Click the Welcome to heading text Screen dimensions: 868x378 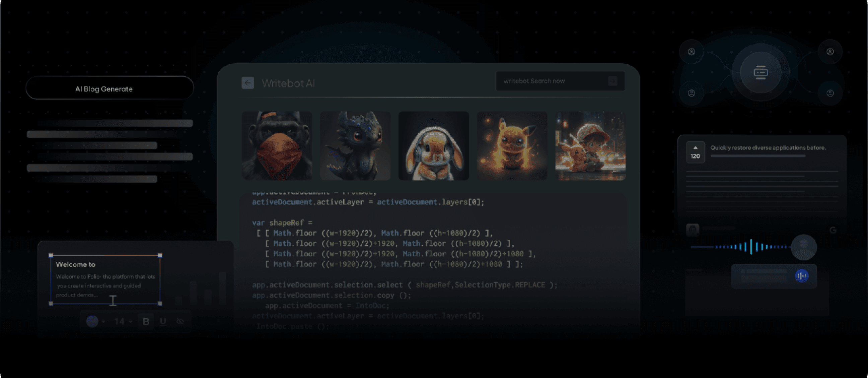tap(75, 264)
